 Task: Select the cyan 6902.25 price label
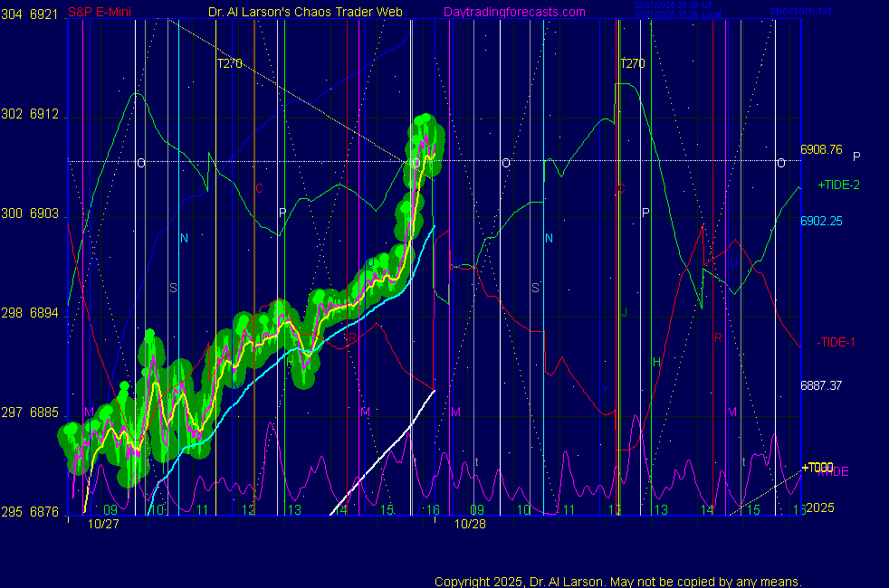click(x=821, y=221)
